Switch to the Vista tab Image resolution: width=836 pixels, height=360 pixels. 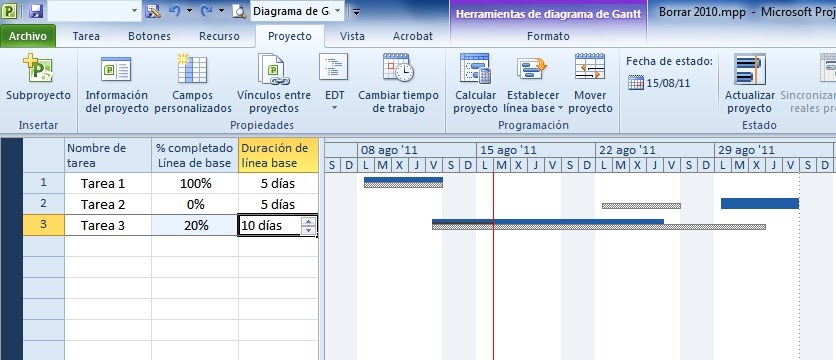[352, 36]
